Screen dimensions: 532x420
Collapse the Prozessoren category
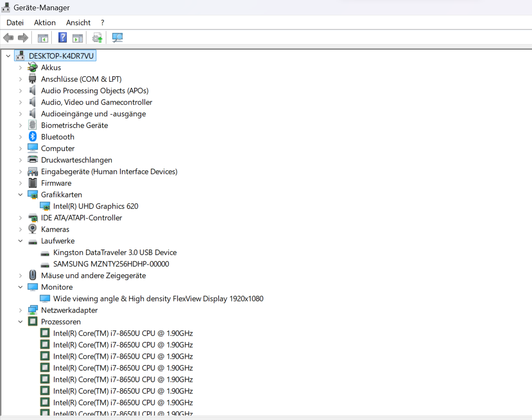tap(20, 322)
